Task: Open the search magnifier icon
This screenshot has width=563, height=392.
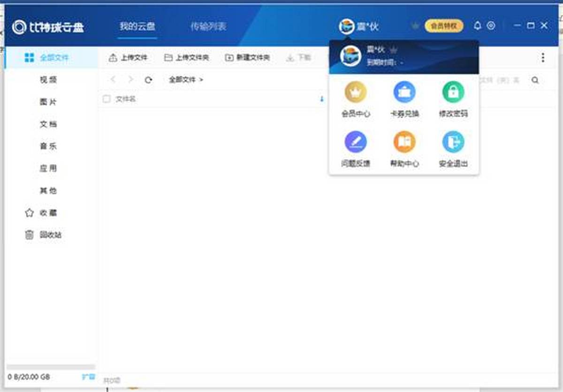Action: click(x=535, y=81)
